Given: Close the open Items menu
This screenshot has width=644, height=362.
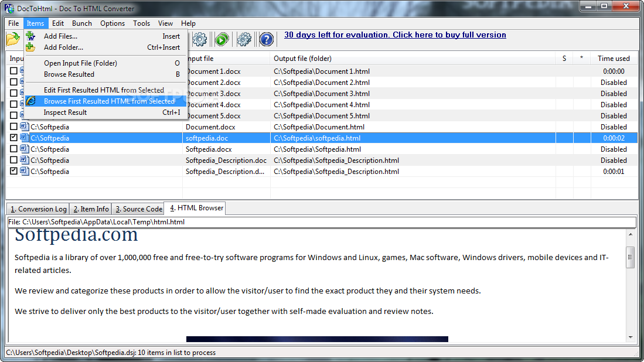Looking at the screenshot, I should [x=35, y=23].
